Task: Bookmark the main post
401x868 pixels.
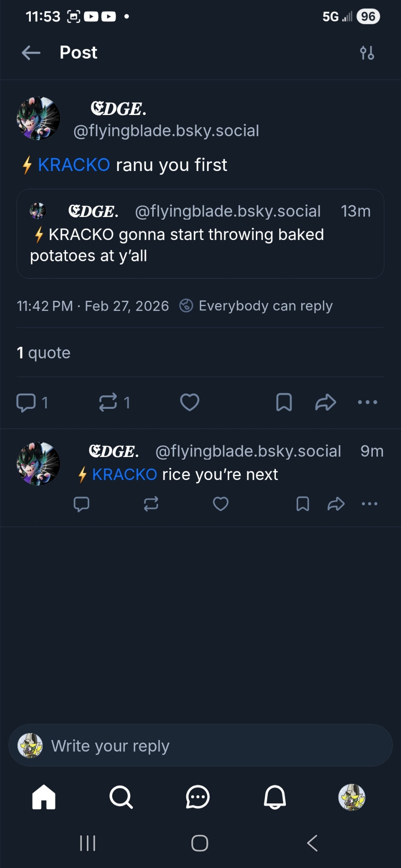Action: click(284, 402)
